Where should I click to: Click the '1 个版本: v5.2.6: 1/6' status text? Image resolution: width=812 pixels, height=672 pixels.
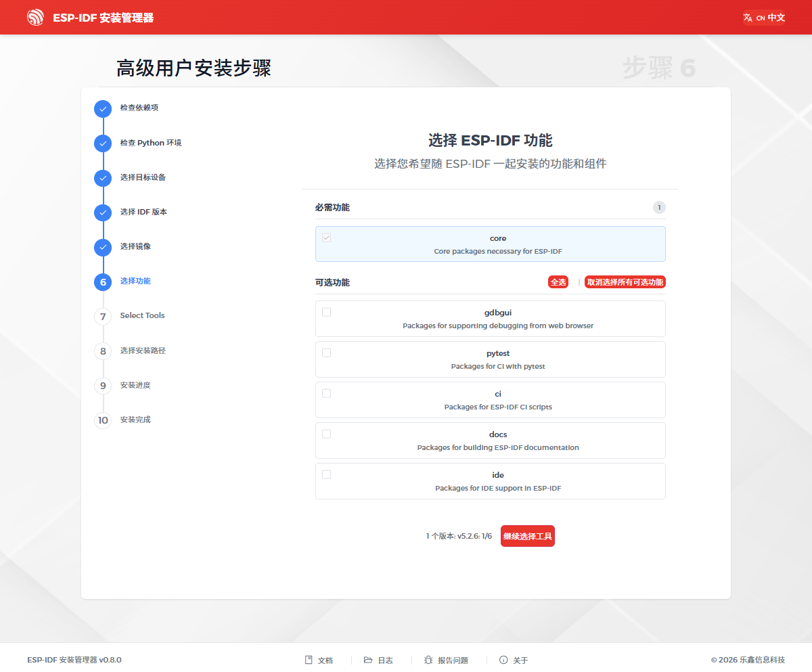[x=459, y=536]
